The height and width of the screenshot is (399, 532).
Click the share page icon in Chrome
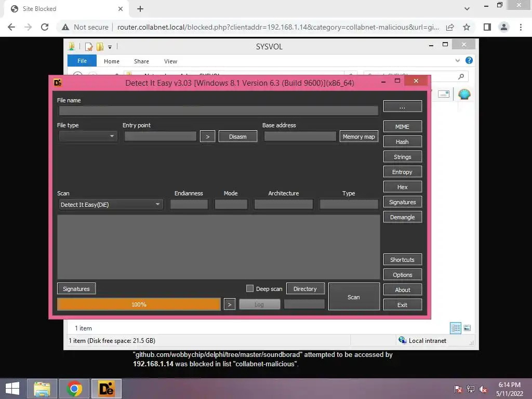coord(450,27)
